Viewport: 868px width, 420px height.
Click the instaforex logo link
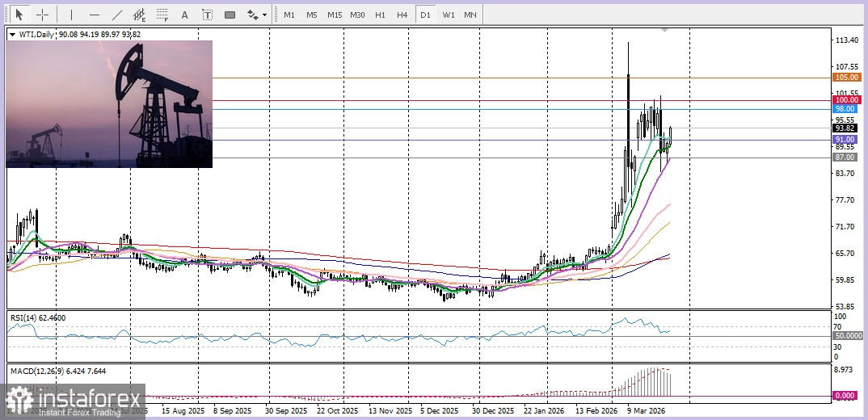73,401
